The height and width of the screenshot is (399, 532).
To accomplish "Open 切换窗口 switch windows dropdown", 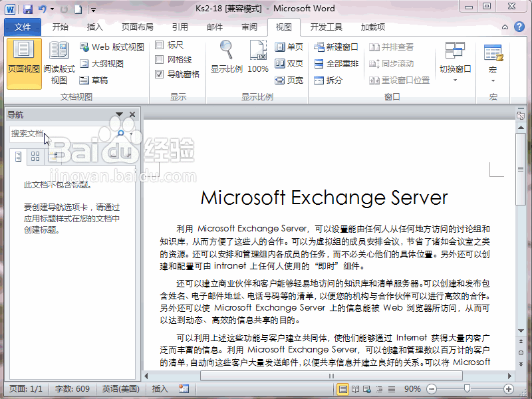I will [x=456, y=63].
